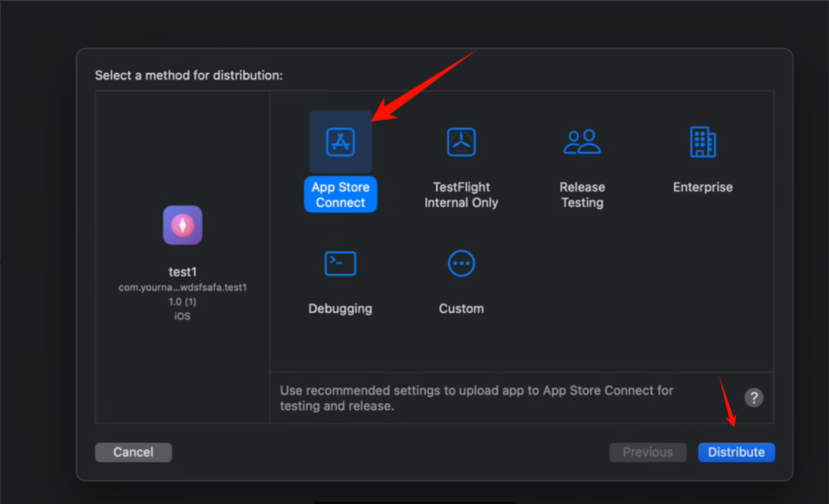Select the Custom ellipsis icon
This screenshot has height=504, width=829.
coord(461,263)
